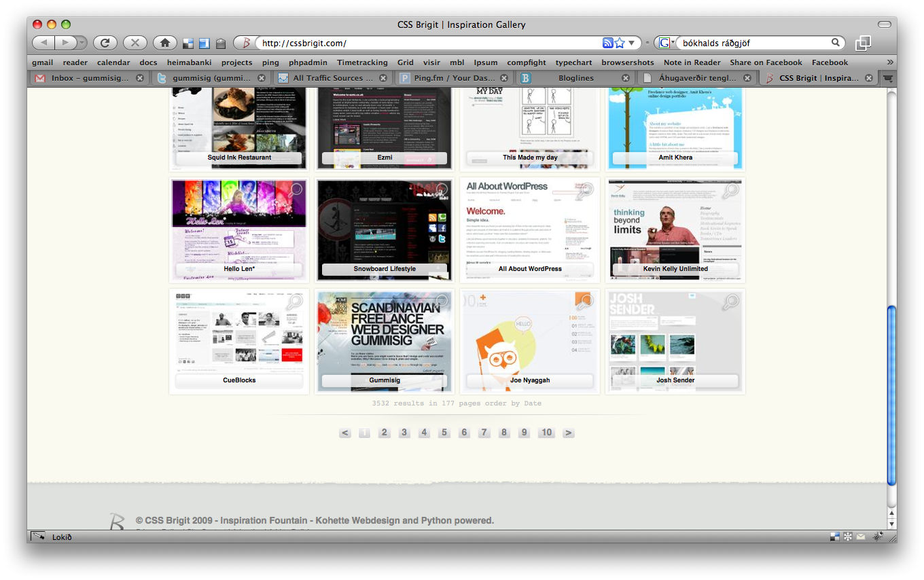Go forward to the next page
Image resolution: width=924 pixels, height=580 pixels.
click(66, 43)
